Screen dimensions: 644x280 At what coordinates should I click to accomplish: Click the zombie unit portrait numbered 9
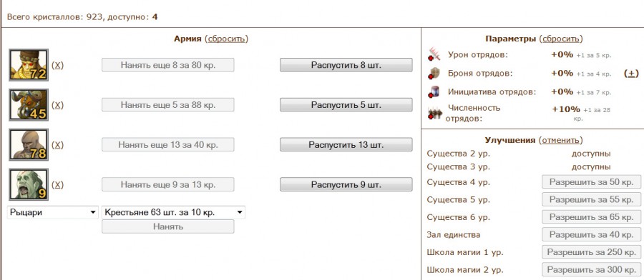[x=29, y=184]
